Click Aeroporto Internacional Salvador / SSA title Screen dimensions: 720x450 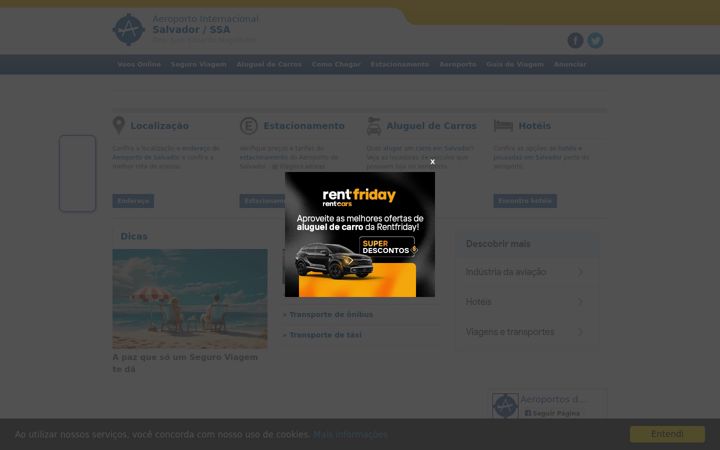[x=205, y=24]
